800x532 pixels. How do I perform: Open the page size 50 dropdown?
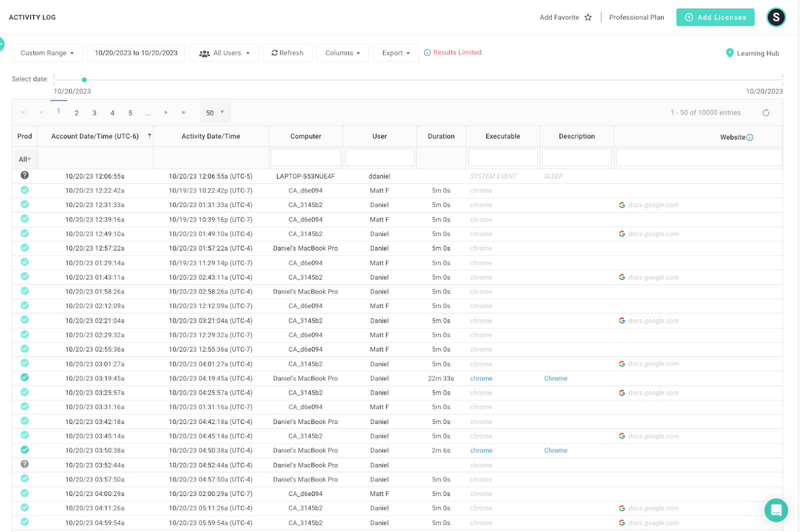[x=215, y=113]
